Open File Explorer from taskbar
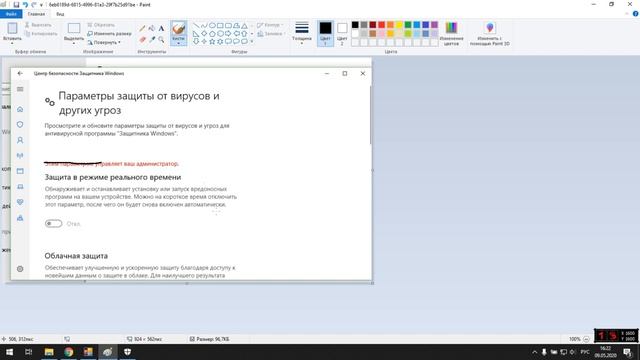 point(49,351)
